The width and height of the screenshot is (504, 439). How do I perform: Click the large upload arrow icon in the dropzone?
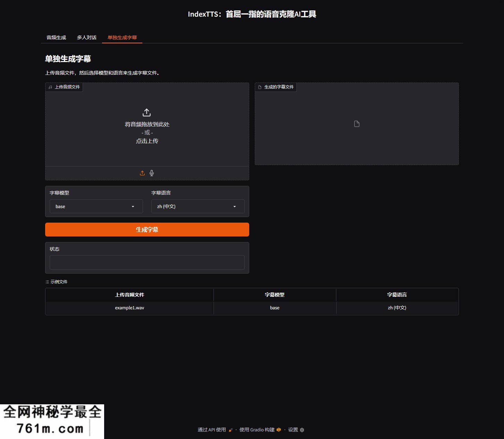[147, 112]
